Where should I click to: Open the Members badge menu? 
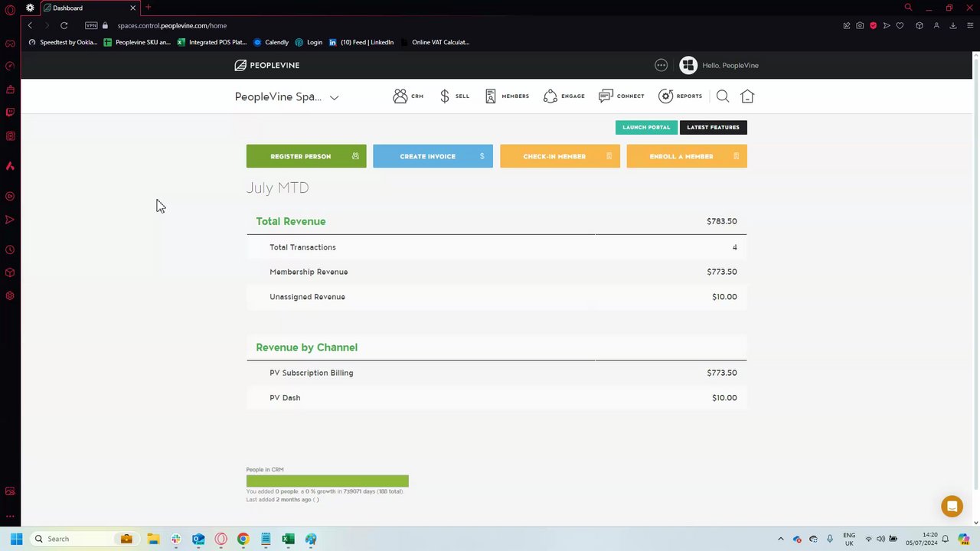491,96
